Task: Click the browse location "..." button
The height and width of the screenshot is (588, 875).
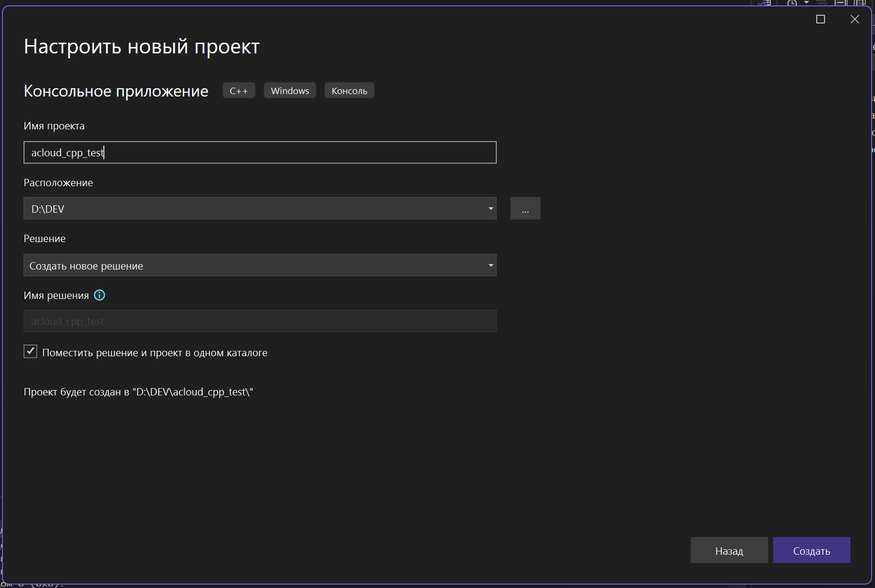Action: pyautogui.click(x=525, y=208)
